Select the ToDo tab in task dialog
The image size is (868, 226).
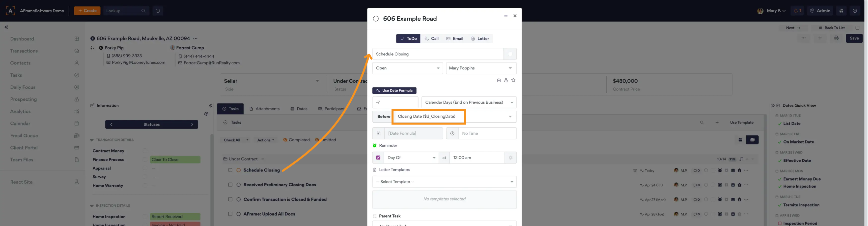click(408, 38)
